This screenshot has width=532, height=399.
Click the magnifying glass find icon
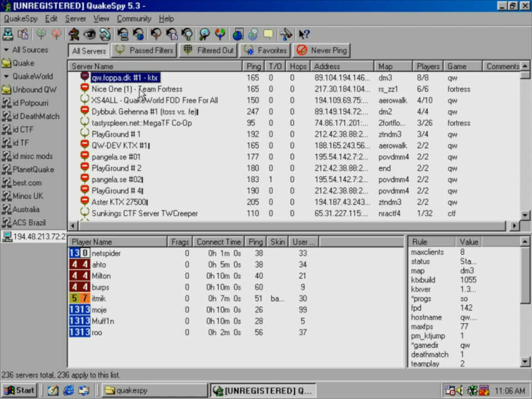pos(204,34)
